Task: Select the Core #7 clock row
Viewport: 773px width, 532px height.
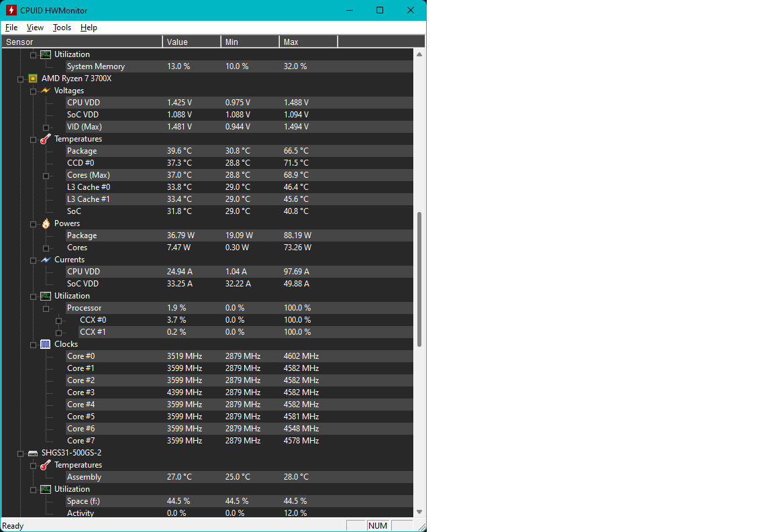Action: (239, 441)
